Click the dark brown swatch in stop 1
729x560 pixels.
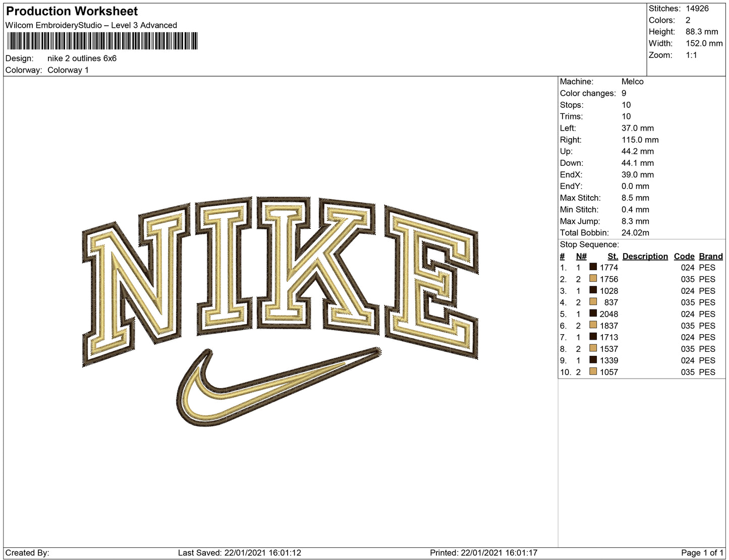(x=593, y=267)
